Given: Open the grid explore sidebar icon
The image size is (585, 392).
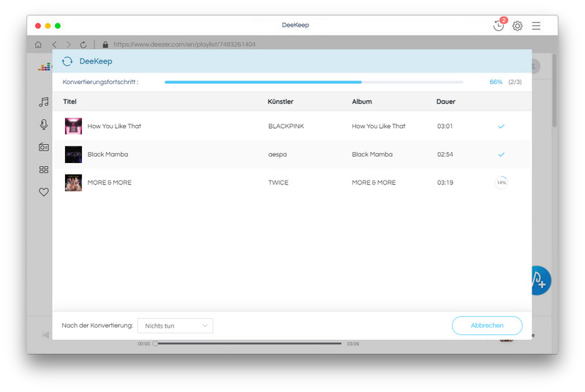Looking at the screenshot, I should click(x=44, y=170).
